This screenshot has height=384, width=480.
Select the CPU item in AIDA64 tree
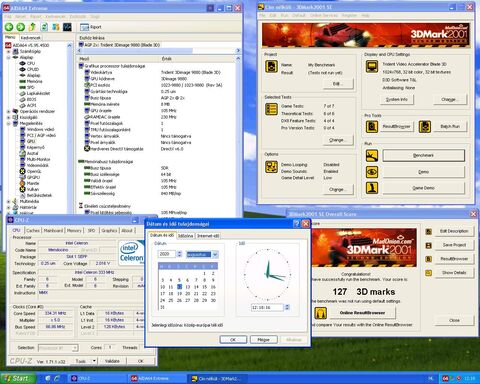[31, 63]
